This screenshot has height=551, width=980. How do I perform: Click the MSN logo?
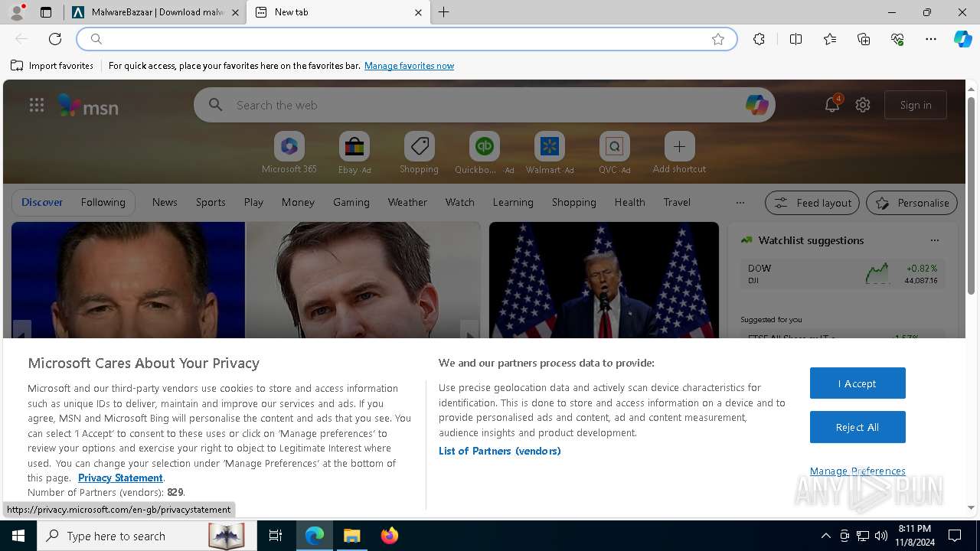[88, 106]
